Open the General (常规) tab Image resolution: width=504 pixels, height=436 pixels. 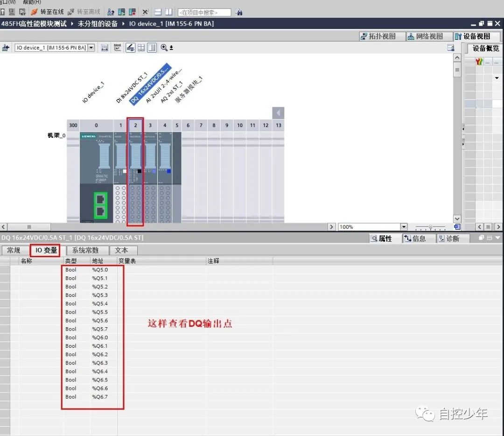click(x=14, y=251)
